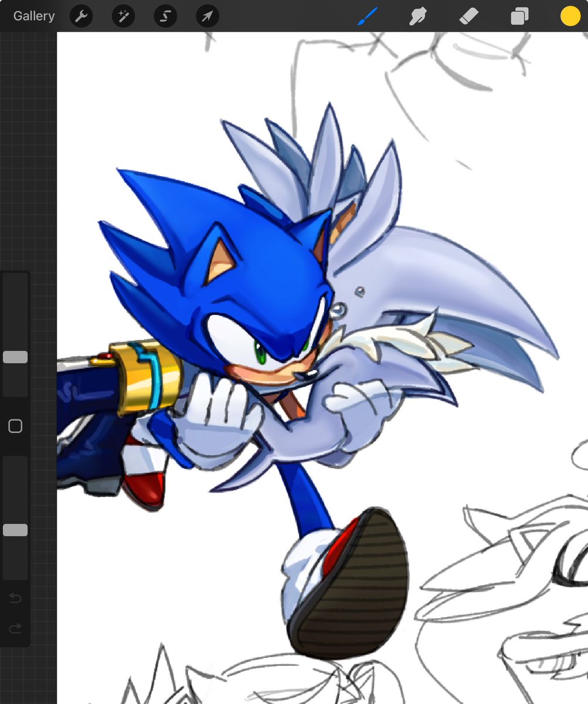Select the Eraser tool
588x704 pixels.
469,16
